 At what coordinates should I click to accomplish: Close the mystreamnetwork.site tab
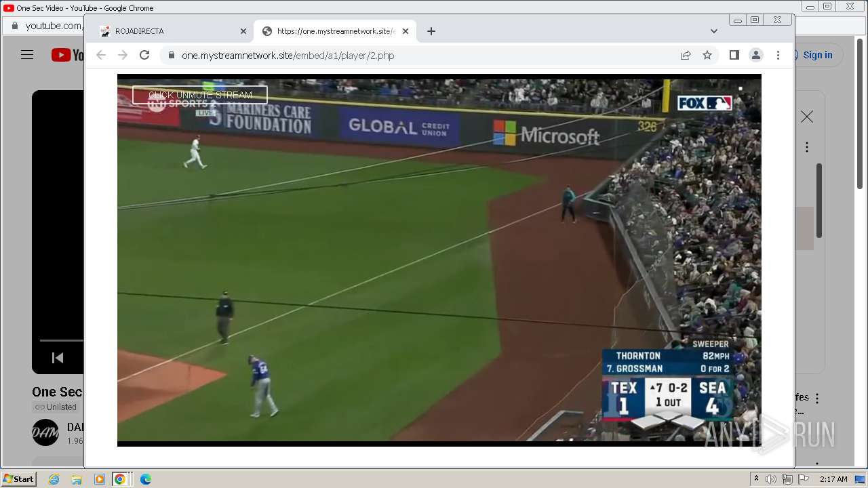click(406, 31)
